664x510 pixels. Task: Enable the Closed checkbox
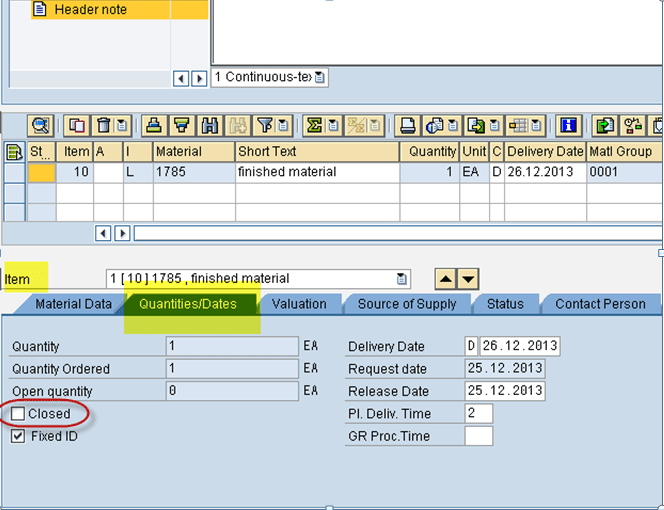pyautogui.click(x=18, y=414)
